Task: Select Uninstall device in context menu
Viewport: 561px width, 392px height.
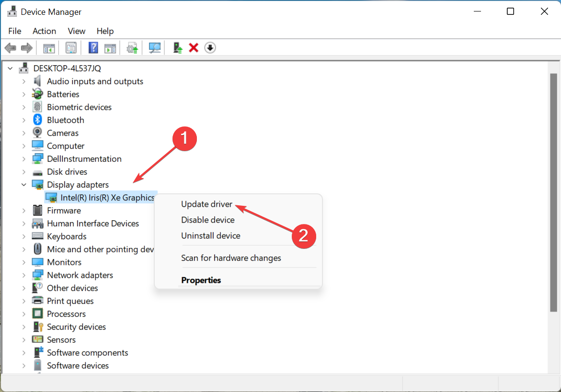Action: (x=210, y=235)
